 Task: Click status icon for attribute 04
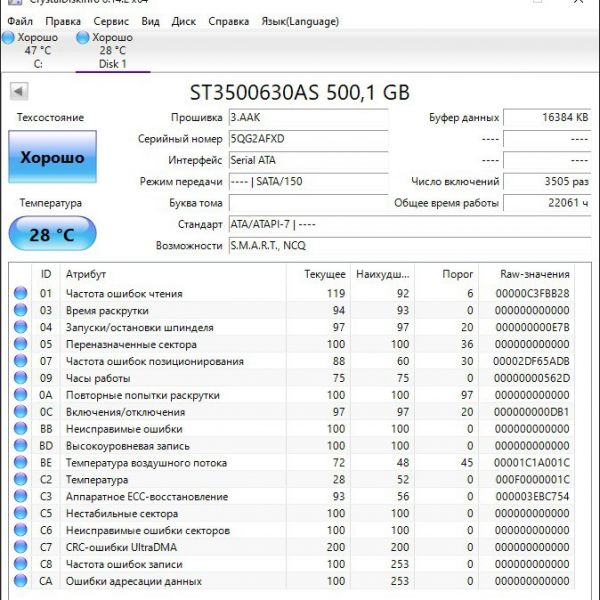click(x=20, y=327)
